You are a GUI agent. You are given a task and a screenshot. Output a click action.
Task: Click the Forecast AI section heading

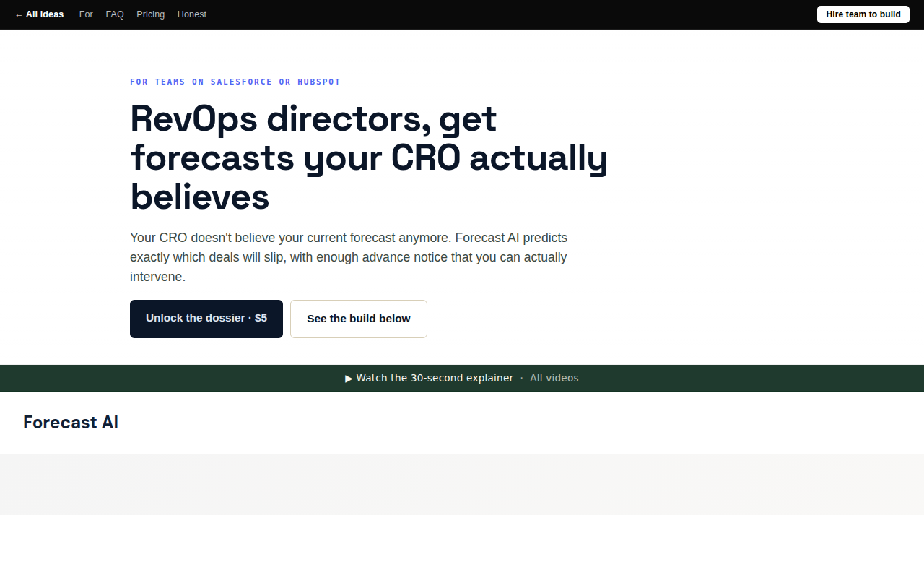pyautogui.click(x=71, y=423)
